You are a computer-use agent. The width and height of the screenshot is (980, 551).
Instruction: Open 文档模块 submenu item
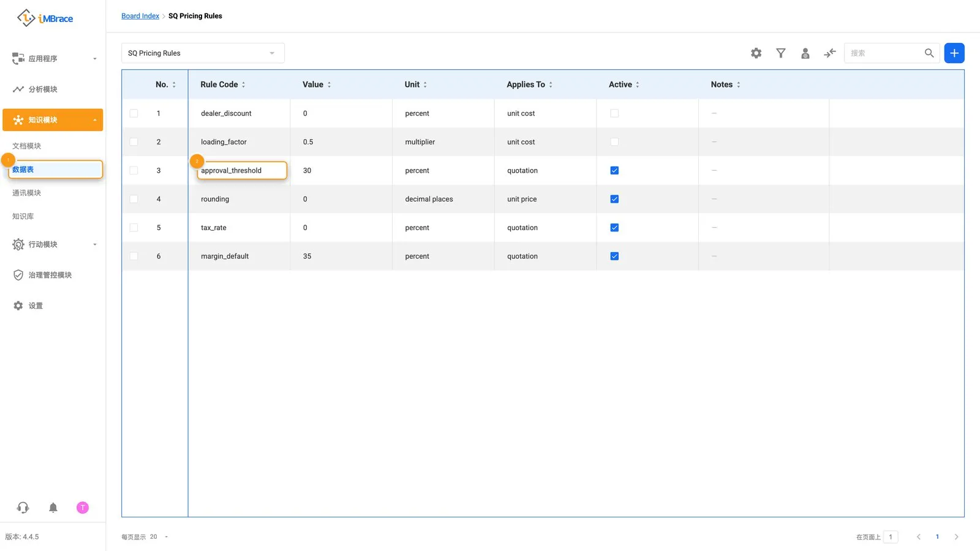pyautogui.click(x=27, y=146)
